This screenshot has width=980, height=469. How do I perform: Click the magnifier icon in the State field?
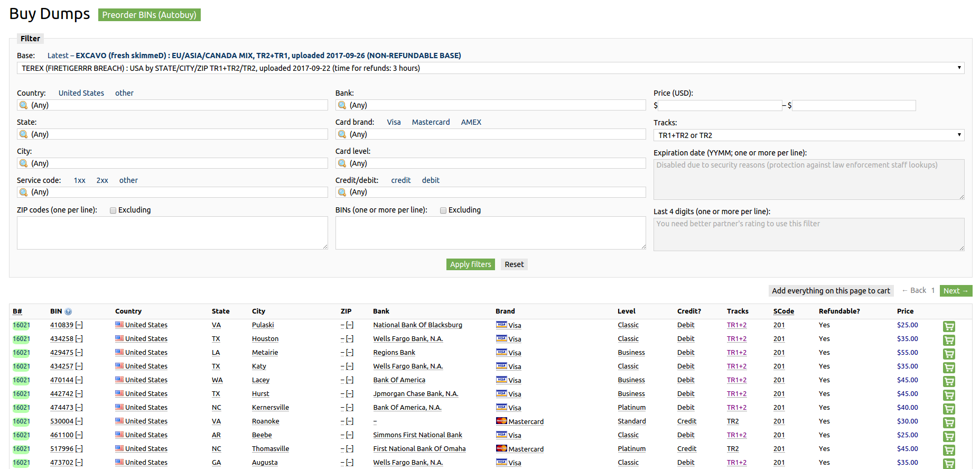pos(24,134)
